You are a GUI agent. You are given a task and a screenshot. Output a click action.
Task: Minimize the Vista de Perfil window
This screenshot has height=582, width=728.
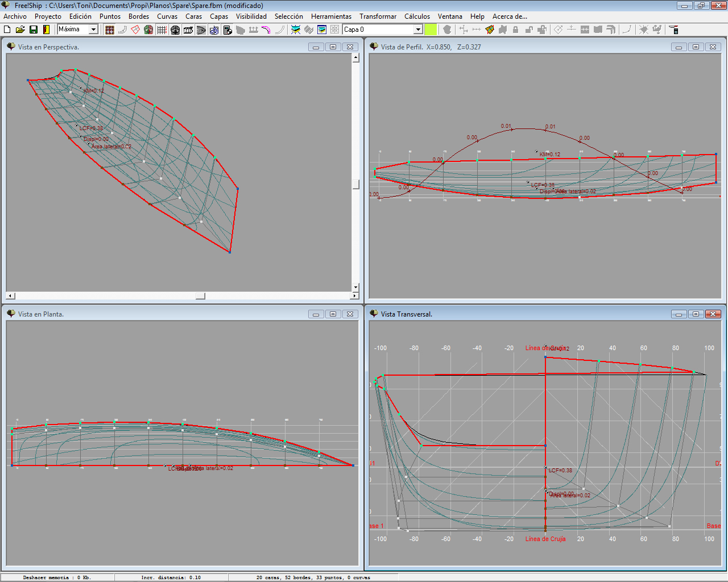click(679, 47)
